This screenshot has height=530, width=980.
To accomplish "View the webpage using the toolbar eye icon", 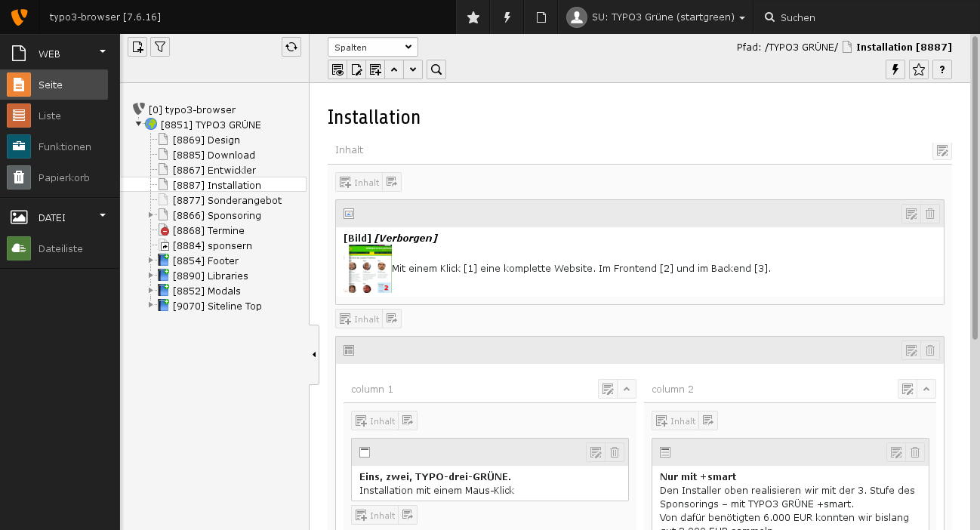I will pyautogui.click(x=337, y=69).
